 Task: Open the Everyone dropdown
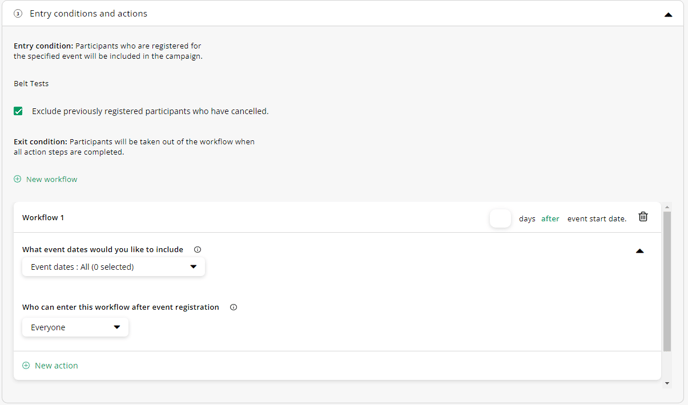[75, 327]
